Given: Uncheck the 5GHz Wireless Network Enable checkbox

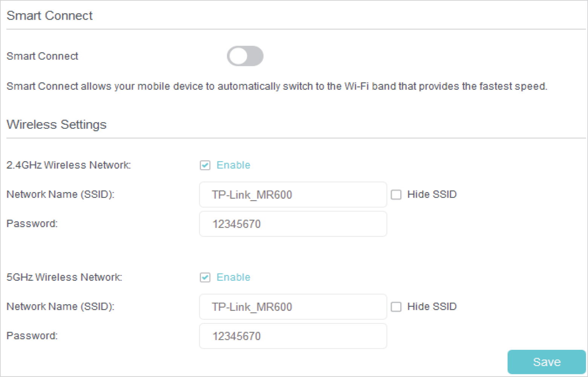Looking at the screenshot, I should (x=205, y=277).
